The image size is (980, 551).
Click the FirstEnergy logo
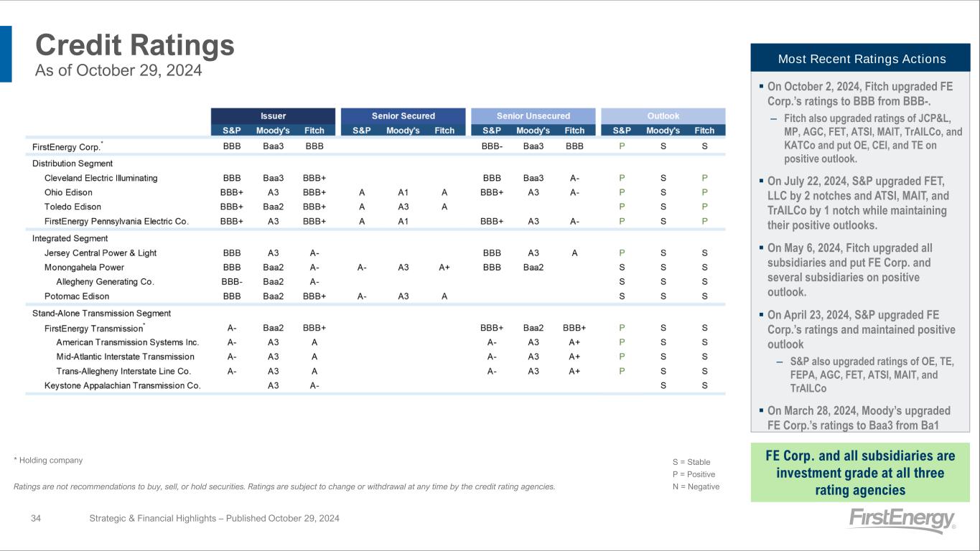click(x=901, y=519)
